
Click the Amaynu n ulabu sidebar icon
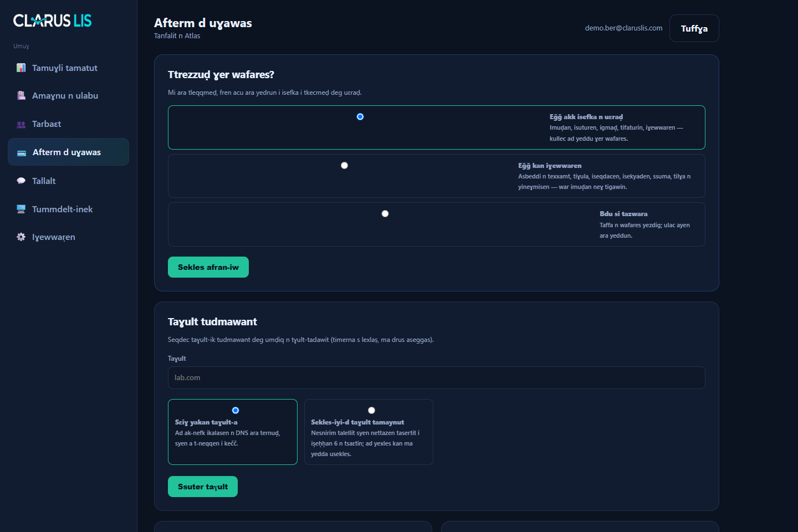pos(21,95)
